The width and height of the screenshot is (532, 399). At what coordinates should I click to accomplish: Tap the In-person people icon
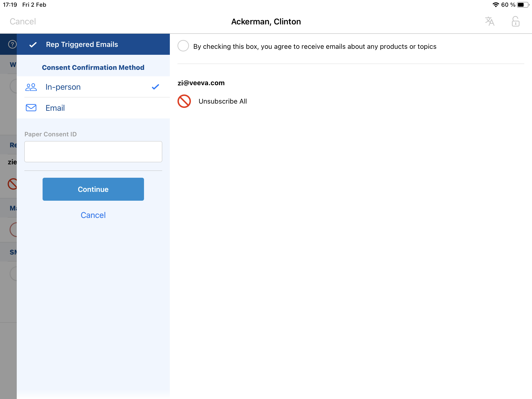pyautogui.click(x=31, y=87)
